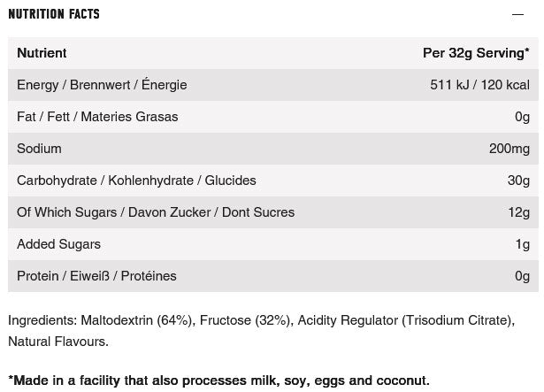Click the 200mg sodium value

pos(509,149)
